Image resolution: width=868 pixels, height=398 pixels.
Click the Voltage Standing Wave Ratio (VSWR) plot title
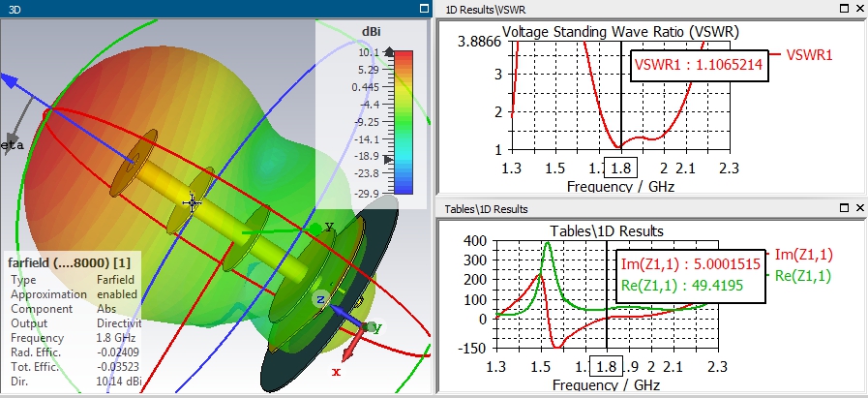(x=620, y=32)
